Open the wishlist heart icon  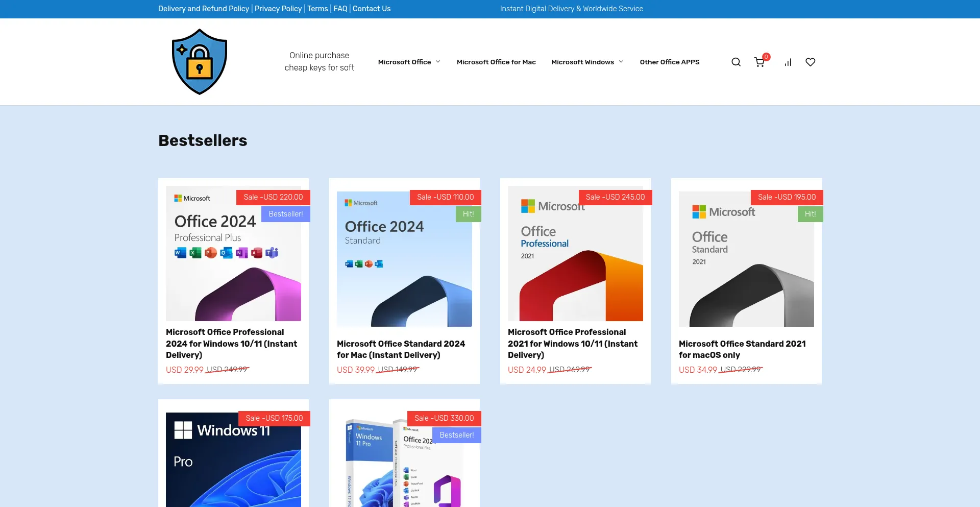pyautogui.click(x=810, y=62)
